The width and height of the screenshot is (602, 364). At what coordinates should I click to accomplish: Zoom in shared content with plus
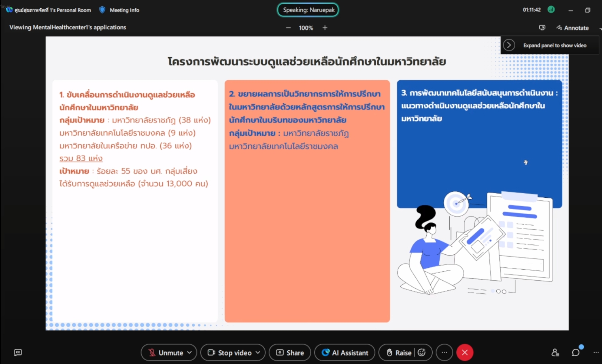tap(325, 28)
